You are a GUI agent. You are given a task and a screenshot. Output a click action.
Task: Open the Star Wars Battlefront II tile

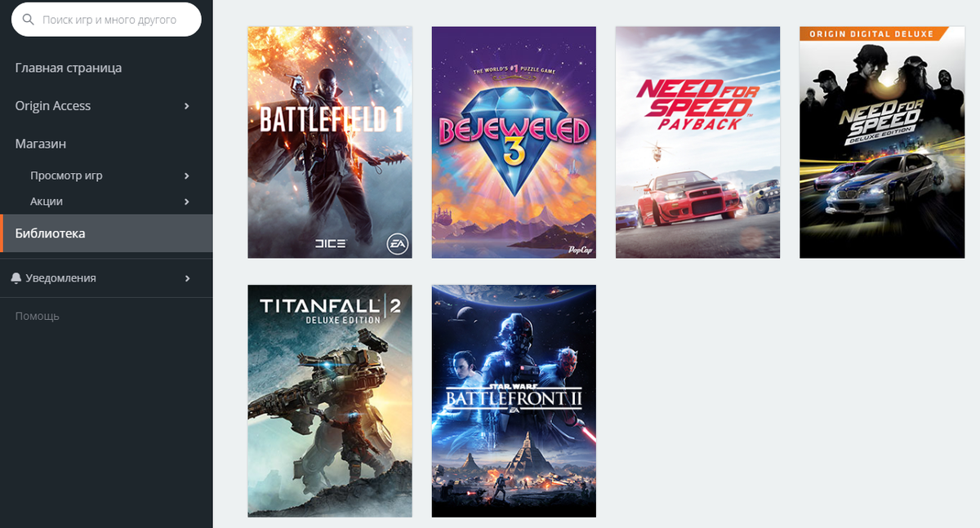pyautogui.click(x=514, y=401)
